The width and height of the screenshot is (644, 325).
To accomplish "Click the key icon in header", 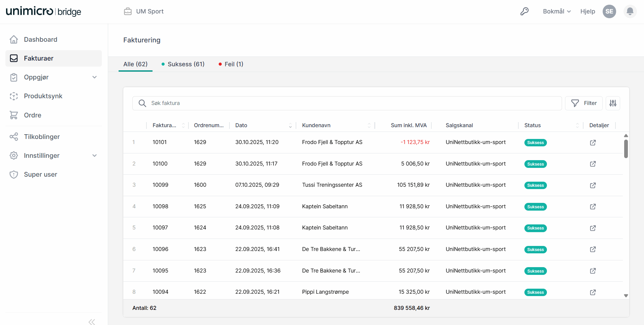I will click(x=524, y=11).
